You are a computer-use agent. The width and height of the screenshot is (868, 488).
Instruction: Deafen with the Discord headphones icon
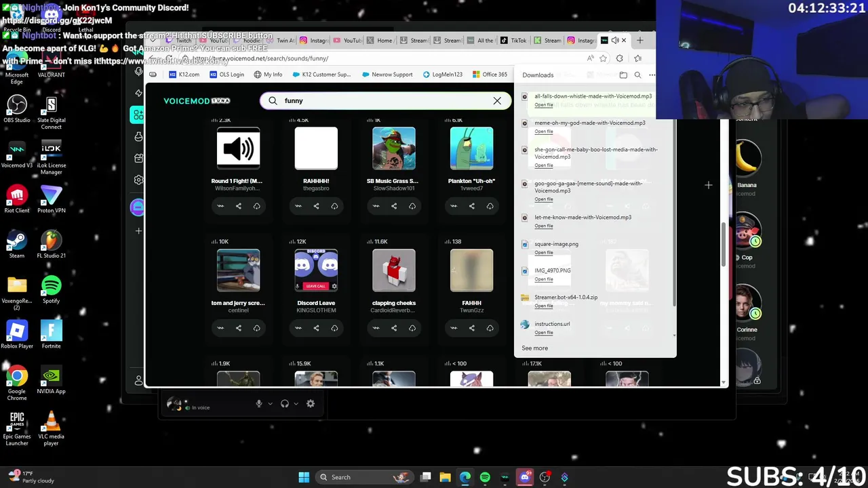(x=285, y=404)
